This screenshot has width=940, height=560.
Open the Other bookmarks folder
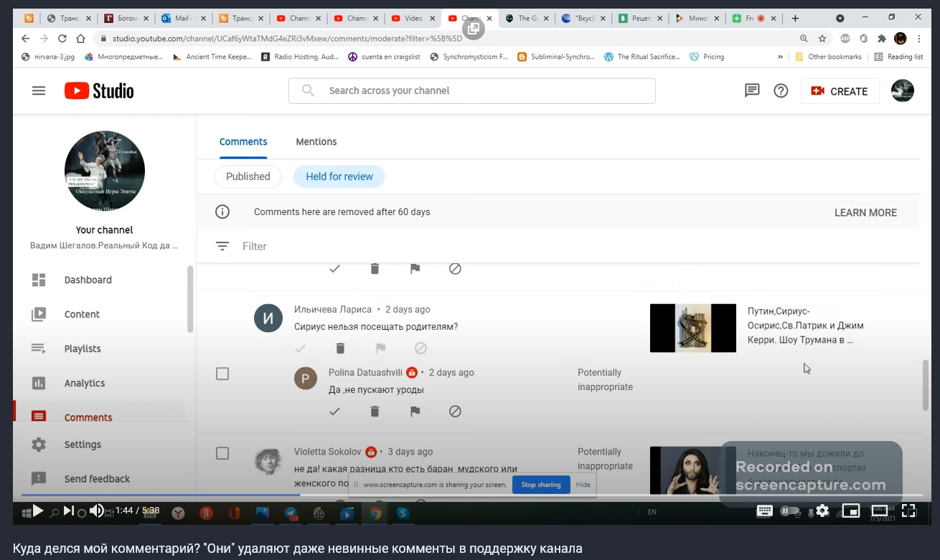coord(828,57)
